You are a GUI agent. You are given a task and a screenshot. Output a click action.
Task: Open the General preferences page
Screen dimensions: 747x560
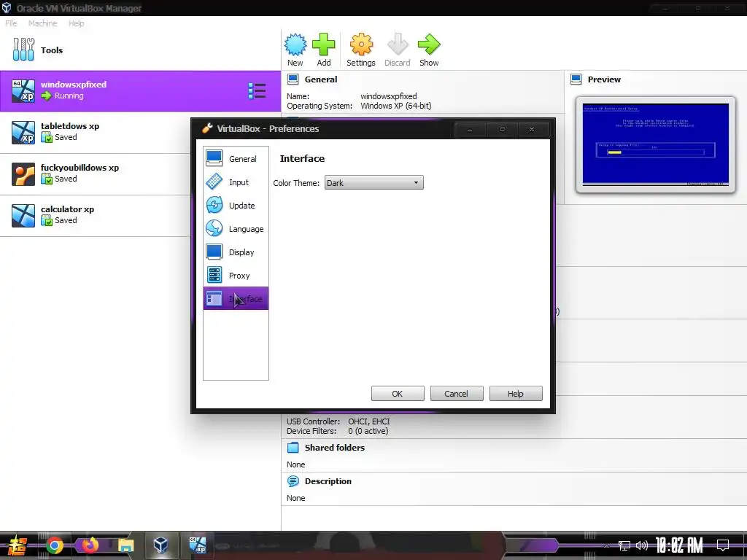[x=236, y=158]
